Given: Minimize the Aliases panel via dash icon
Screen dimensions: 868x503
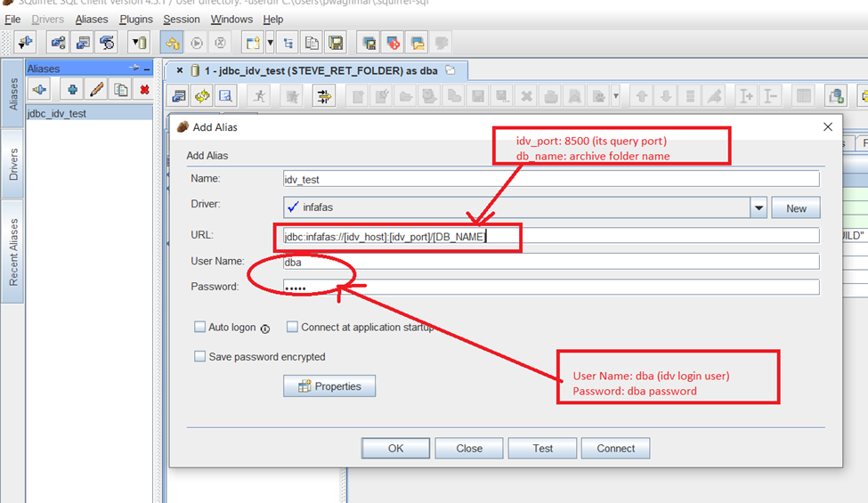Looking at the screenshot, I should [147, 69].
